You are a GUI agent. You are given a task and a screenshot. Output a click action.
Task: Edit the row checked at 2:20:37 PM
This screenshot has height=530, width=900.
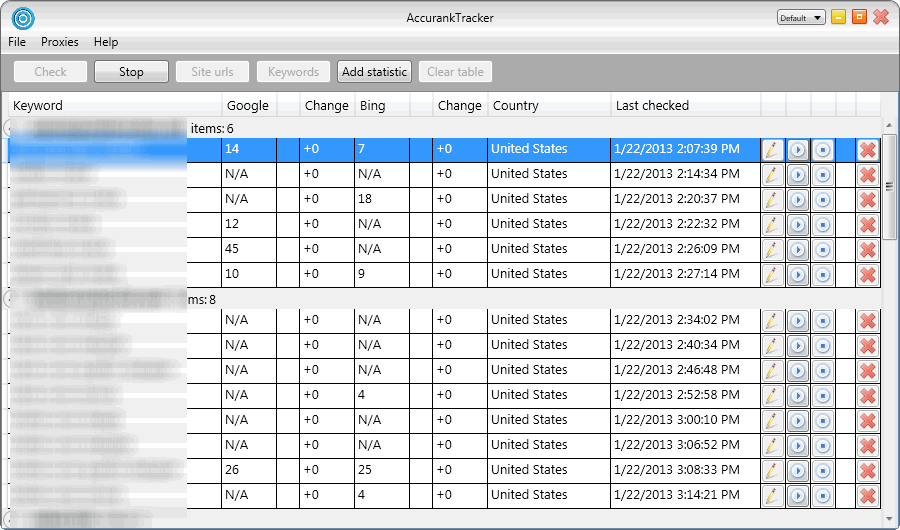[773, 200]
